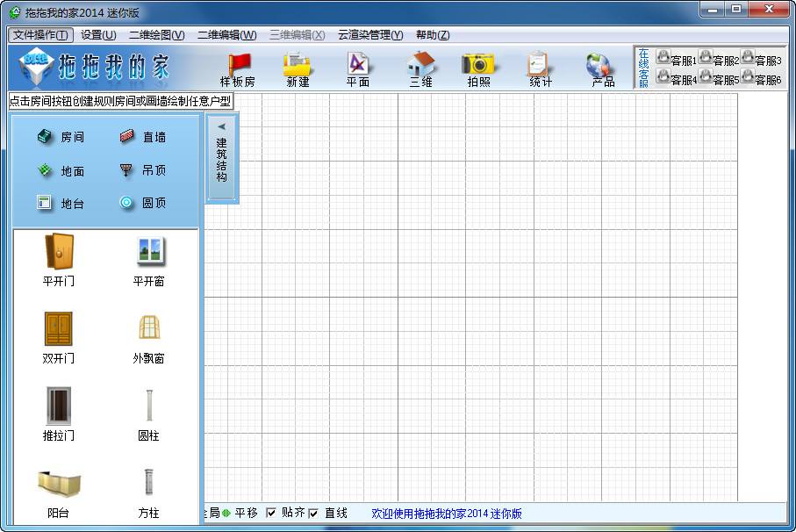Open the 产品 products globe icon

click(602, 70)
